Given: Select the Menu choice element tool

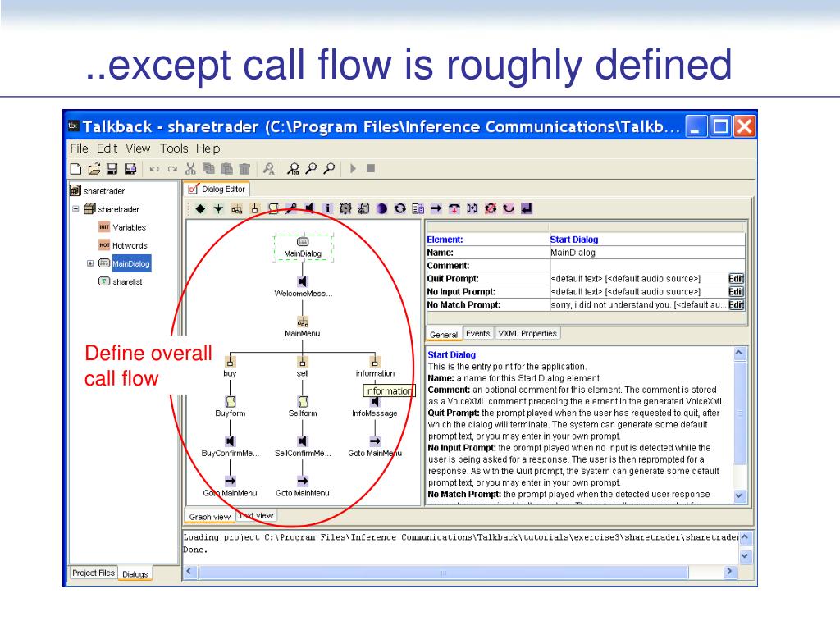Looking at the screenshot, I should click(255, 209).
